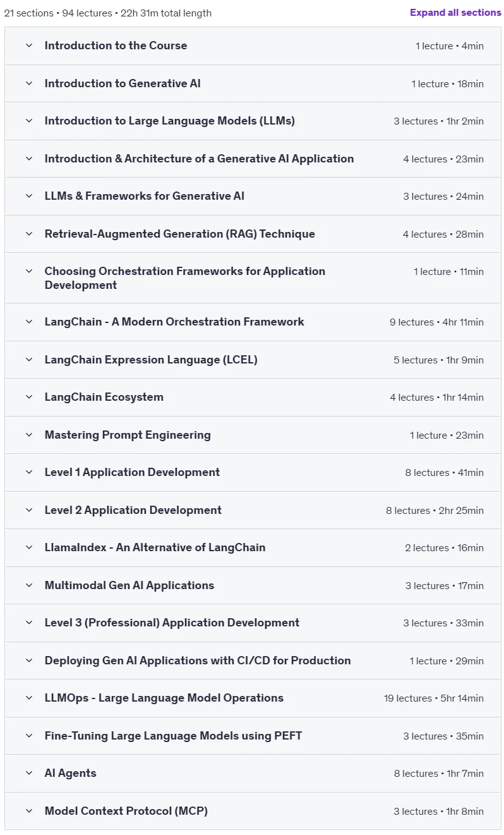Expand chevron for Retrieval-Augmented Generation (RAG) Technique
The width and height of the screenshot is (504, 835).
click(x=28, y=234)
